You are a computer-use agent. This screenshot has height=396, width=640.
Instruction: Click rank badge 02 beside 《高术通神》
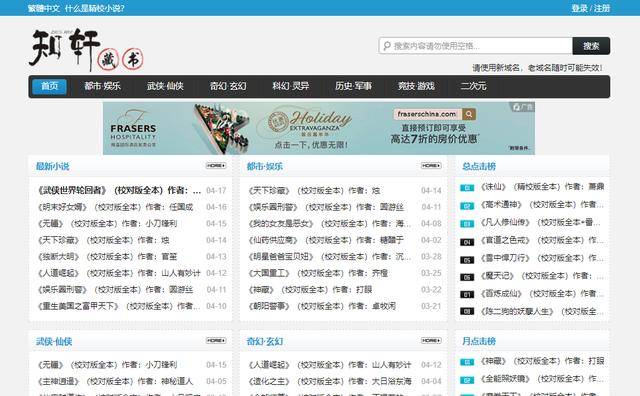coord(467,206)
